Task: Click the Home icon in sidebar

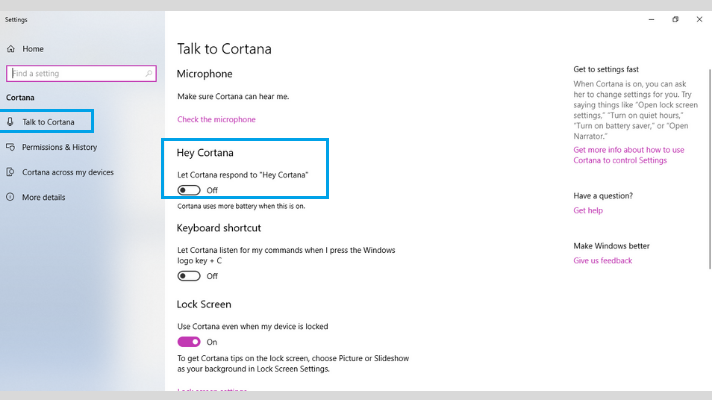Action: (x=11, y=49)
